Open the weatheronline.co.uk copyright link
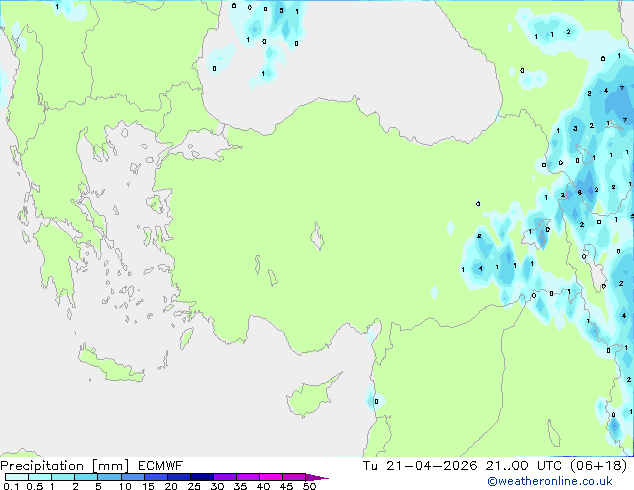Viewport: 634px width, 490px height. point(549,482)
